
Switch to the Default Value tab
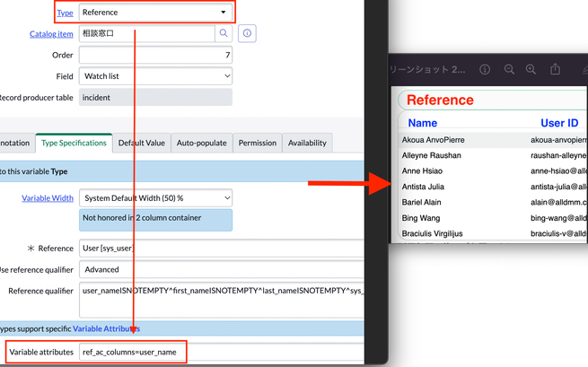coord(141,143)
